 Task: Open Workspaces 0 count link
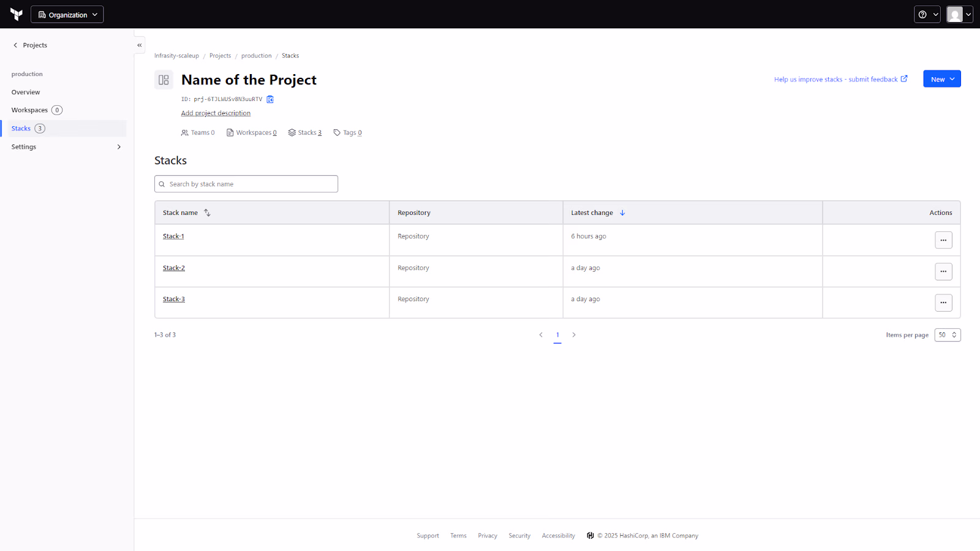pos(252,133)
